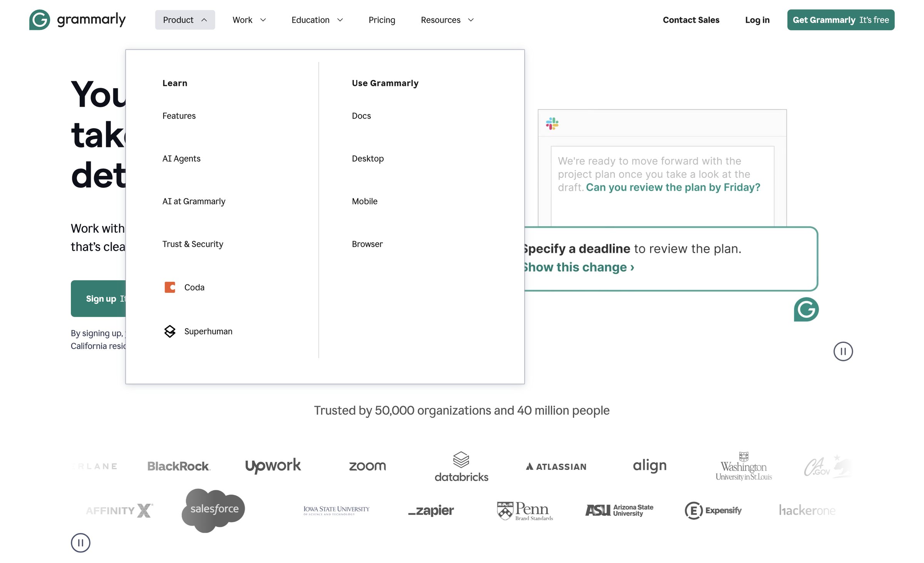Click 'Can you review the plan by Friday?'
924x563 pixels.
pos(673,187)
